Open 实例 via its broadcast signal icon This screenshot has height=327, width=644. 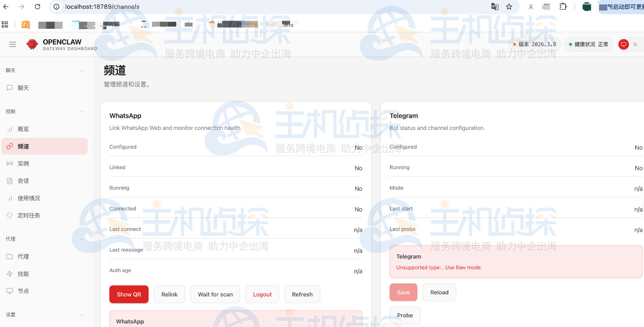point(10,163)
